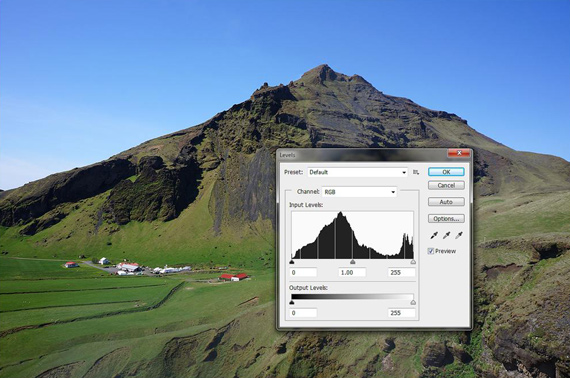Focus the output levels 255 field
This screenshot has width=570, height=378.
click(402, 313)
